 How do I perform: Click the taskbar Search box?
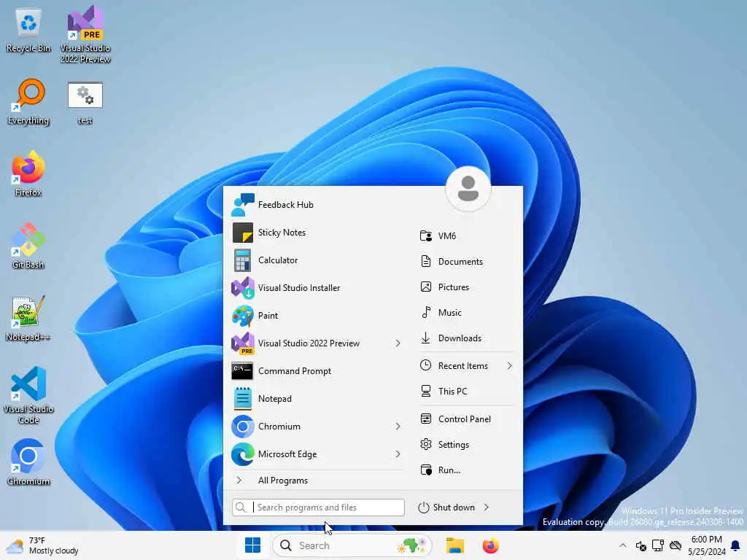[x=352, y=545]
